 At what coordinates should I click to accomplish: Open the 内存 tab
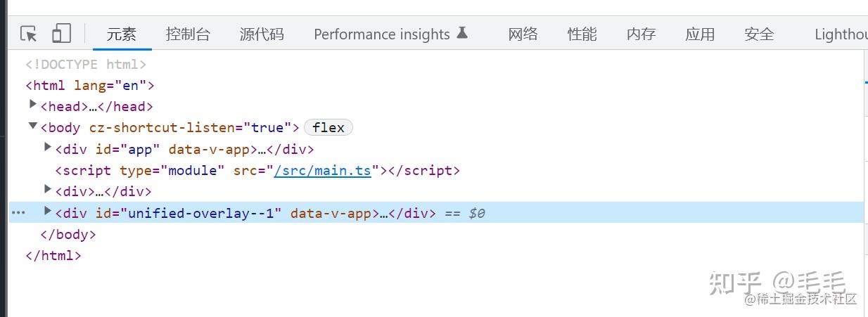[x=642, y=34]
